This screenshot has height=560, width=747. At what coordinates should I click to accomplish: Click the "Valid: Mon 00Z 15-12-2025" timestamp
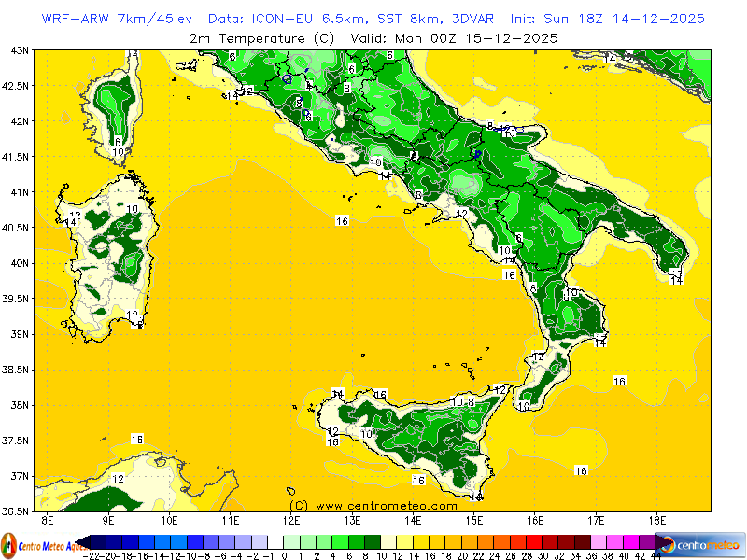click(454, 38)
